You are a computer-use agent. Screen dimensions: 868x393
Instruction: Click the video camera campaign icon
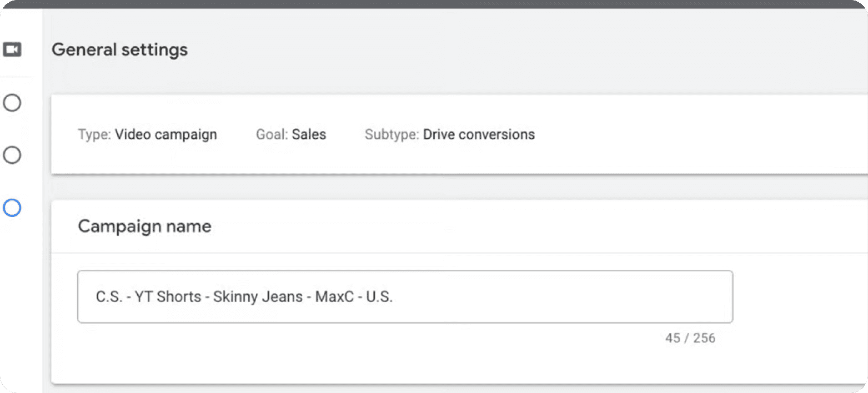pos(12,50)
